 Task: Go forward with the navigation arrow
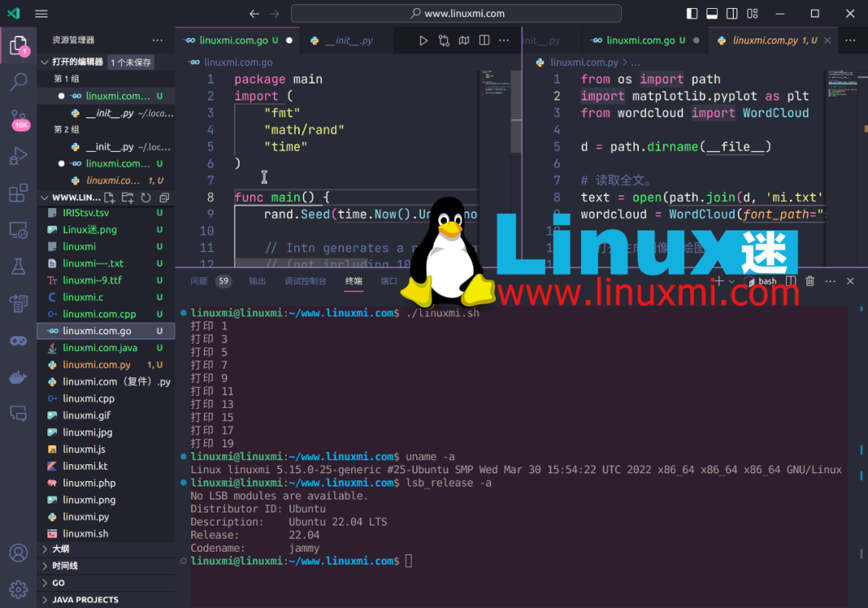(x=275, y=14)
